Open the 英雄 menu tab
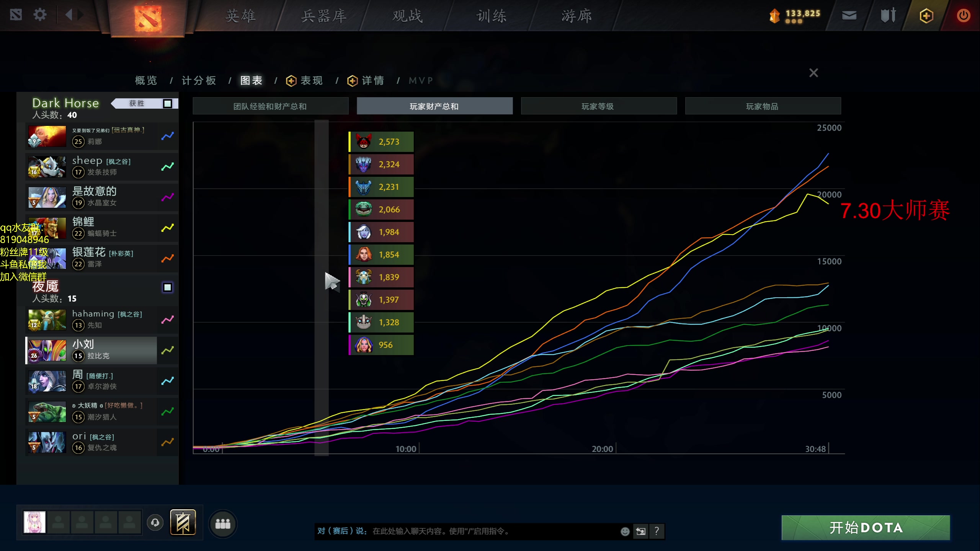Screen dimensions: 980x551 coord(240,16)
